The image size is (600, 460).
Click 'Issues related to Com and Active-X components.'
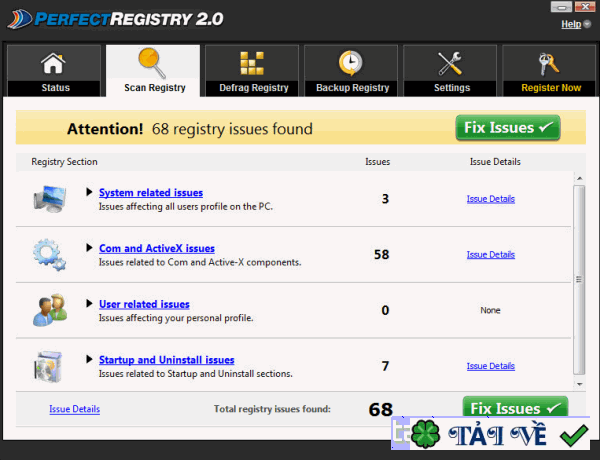click(x=200, y=263)
